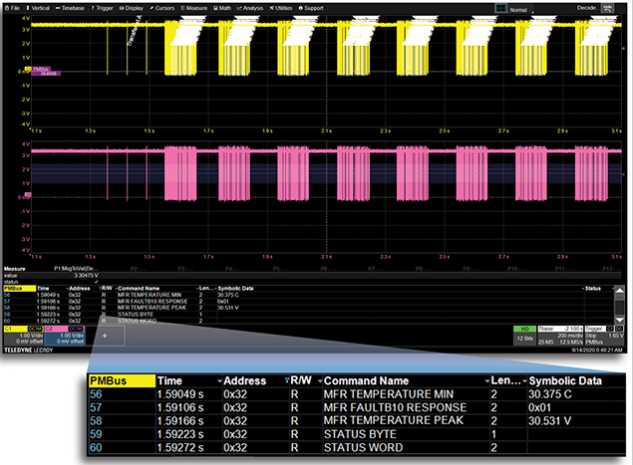The width and height of the screenshot is (633, 465).
Task: Click the Decode button in top bar
Action: click(588, 8)
